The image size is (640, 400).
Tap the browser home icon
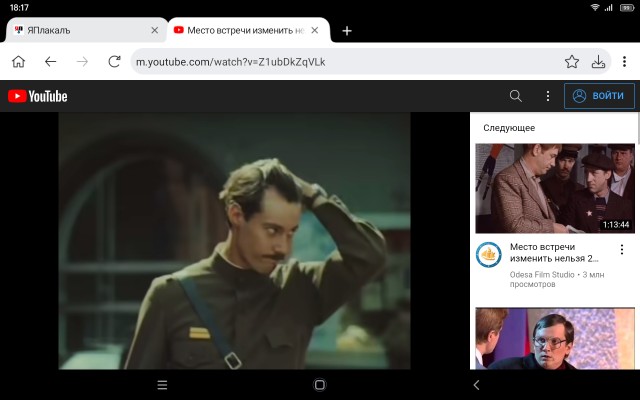pos(18,62)
